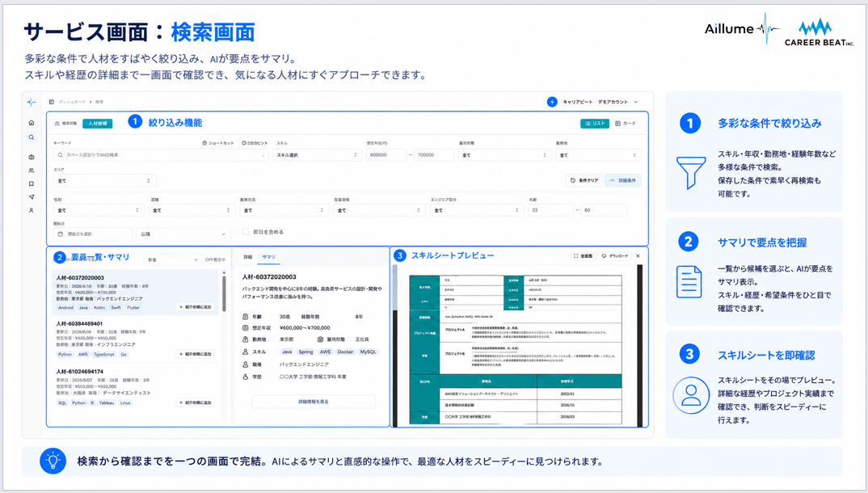The image size is (868, 493).
Task: Click the minimum salary field showing 600000
Action: (386, 155)
